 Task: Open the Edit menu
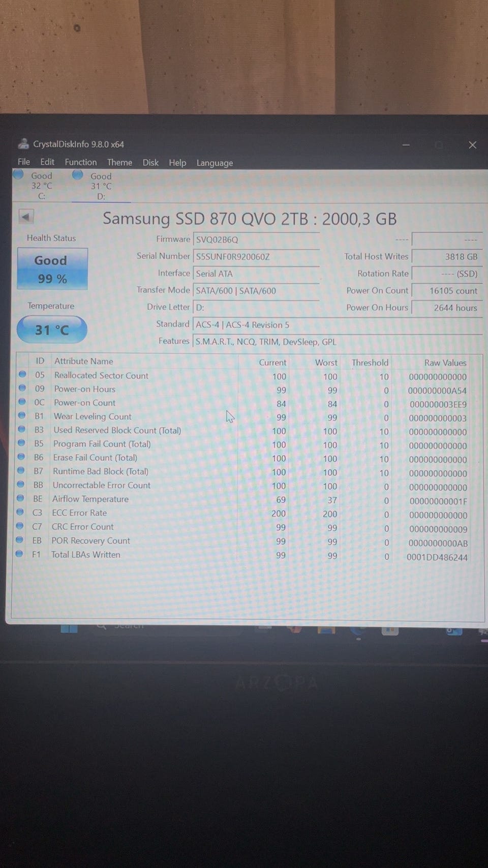pos(47,162)
